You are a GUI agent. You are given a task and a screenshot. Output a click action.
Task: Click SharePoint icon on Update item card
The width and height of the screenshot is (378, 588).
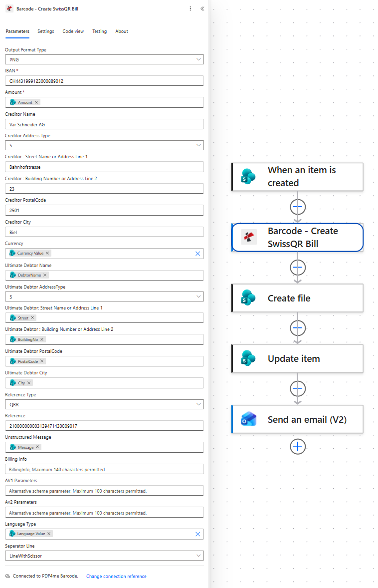tap(248, 358)
